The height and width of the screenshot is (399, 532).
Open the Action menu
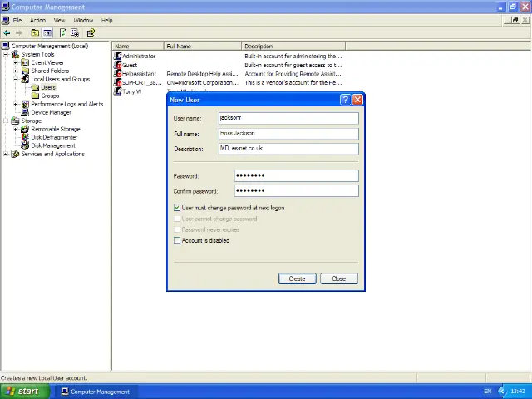(37, 20)
